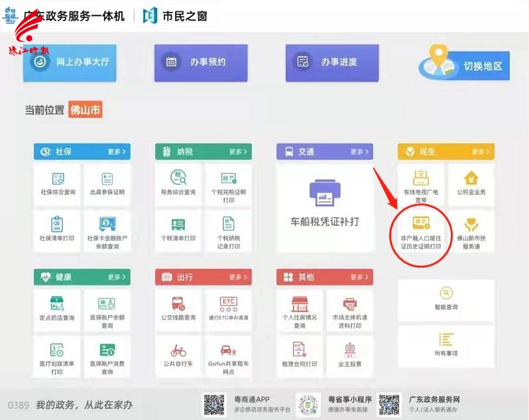Open the 网上办事大厅 tab
This screenshot has height=420, width=529.
tap(70, 63)
